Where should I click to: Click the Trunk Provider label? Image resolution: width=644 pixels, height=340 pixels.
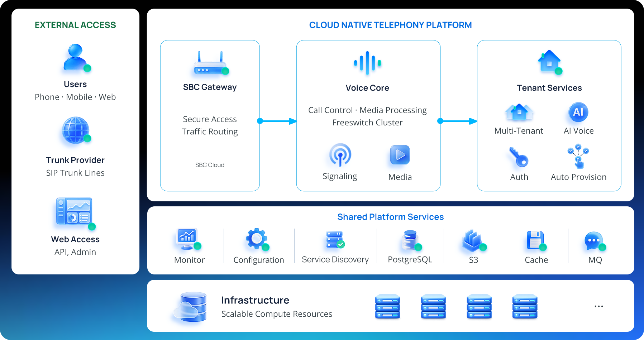[x=75, y=160]
